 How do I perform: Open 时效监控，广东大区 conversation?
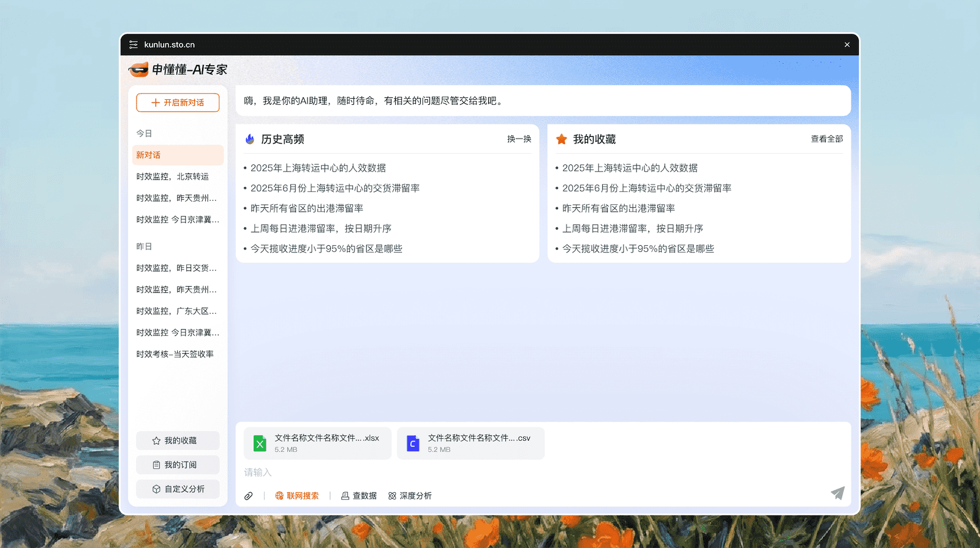tap(176, 311)
